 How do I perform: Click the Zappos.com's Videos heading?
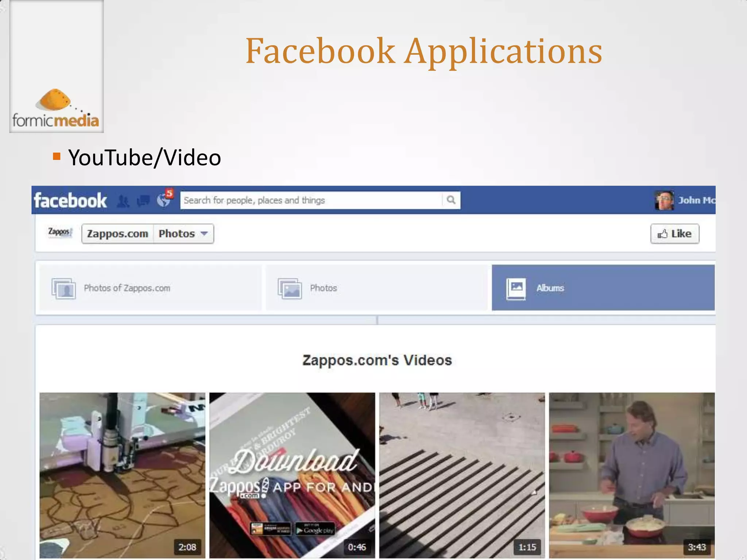pos(377,360)
